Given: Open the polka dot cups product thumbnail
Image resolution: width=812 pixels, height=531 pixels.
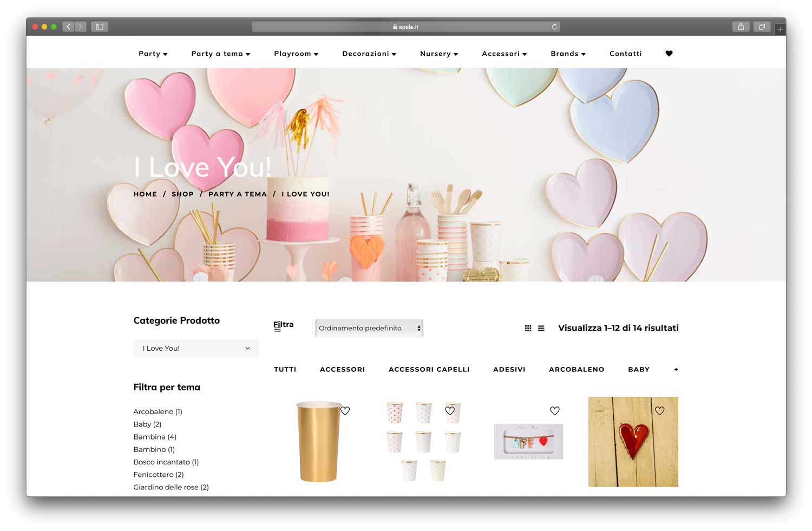Looking at the screenshot, I should click(x=423, y=442).
